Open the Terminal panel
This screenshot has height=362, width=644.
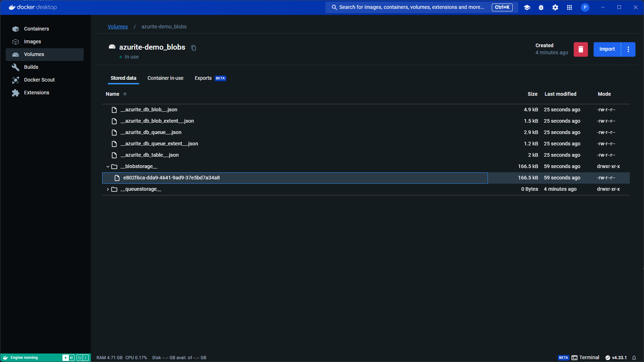coord(585,357)
